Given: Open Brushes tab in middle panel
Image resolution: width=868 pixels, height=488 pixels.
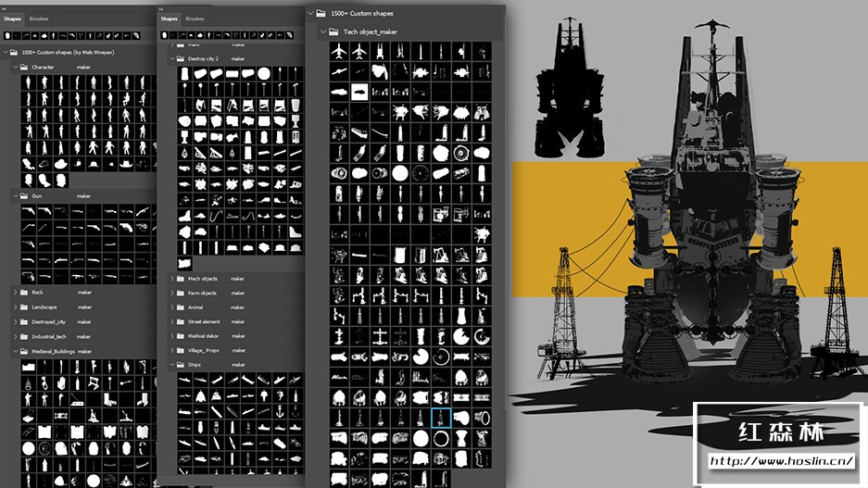Looking at the screenshot, I should 195,19.
